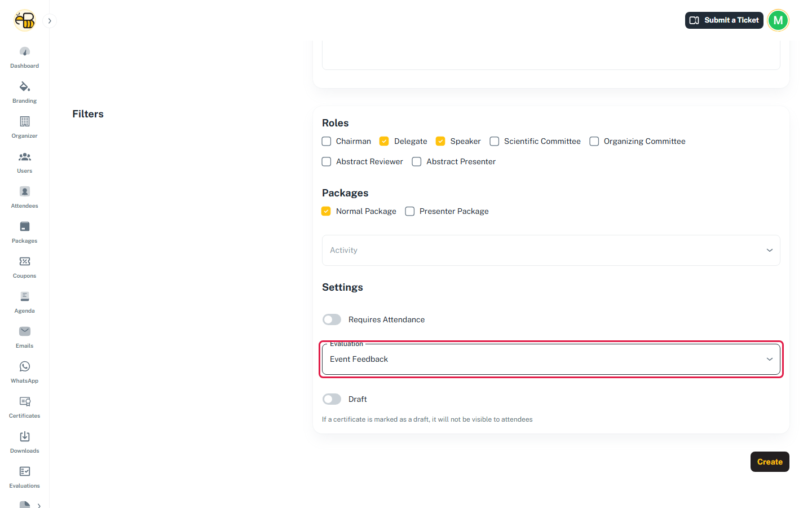The height and width of the screenshot is (508, 812).
Task: Click the Users label in sidebar
Action: (24, 171)
